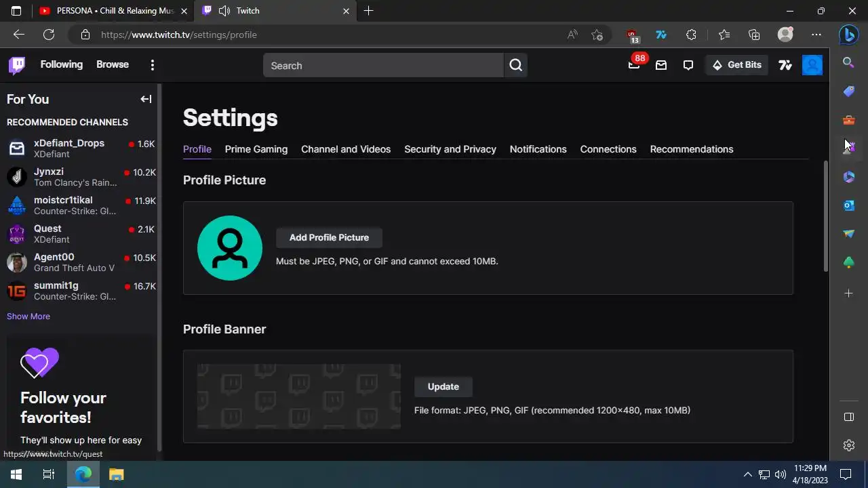Open the Twitch user avatar menu
The width and height of the screenshot is (868, 488).
812,65
